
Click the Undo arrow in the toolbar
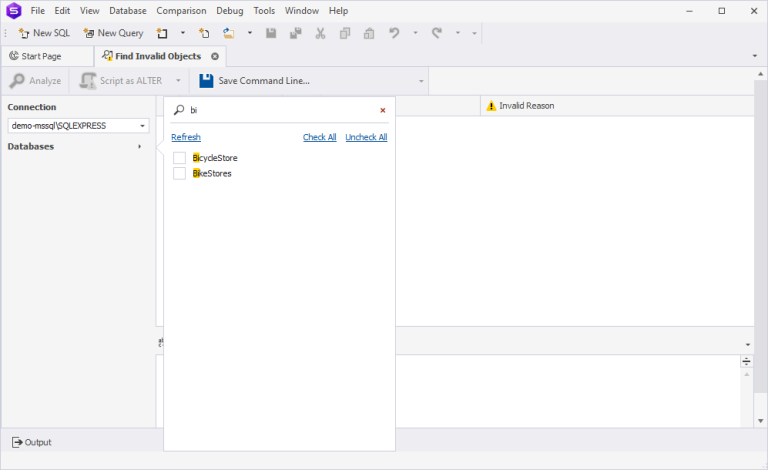click(394, 33)
